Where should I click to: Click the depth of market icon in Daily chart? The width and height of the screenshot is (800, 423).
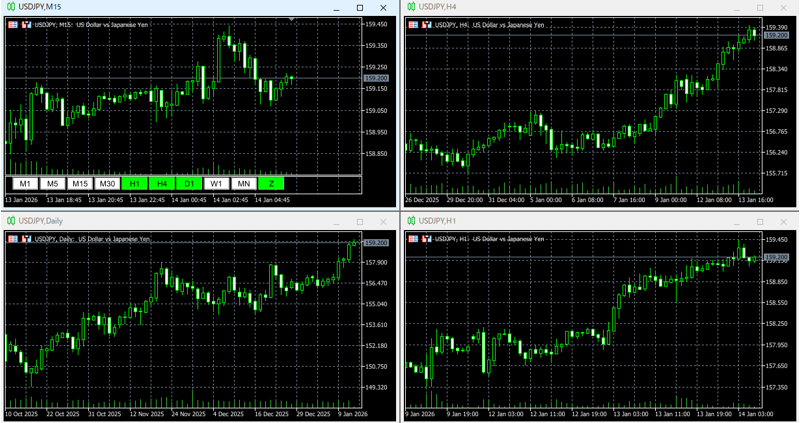click(x=13, y=239)
